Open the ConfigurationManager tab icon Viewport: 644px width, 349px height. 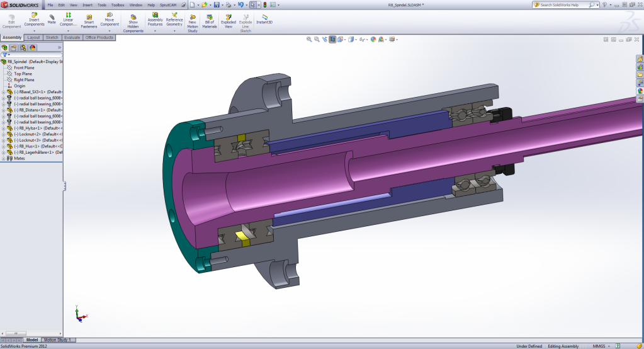tap(23, 48)
